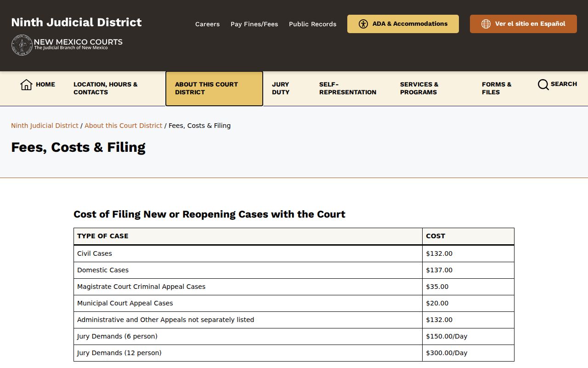Switch site to Español
Viewport: 588px width, 368px height.
point(523,24)
